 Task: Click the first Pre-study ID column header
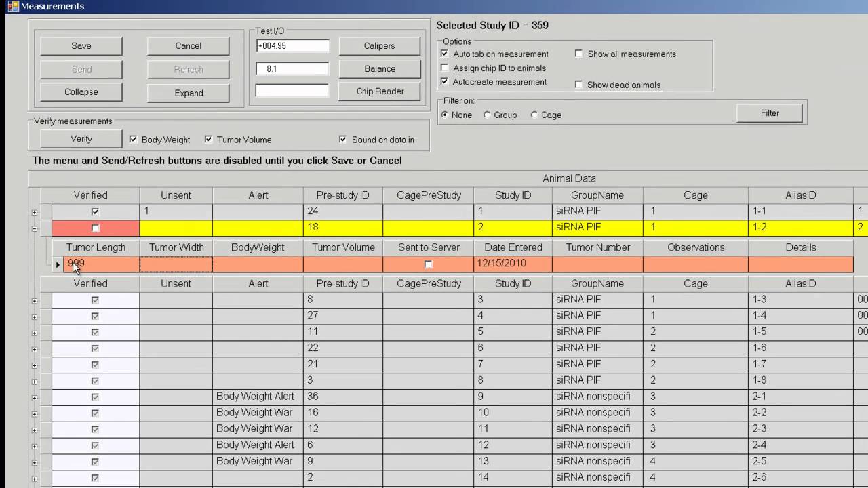343,195
